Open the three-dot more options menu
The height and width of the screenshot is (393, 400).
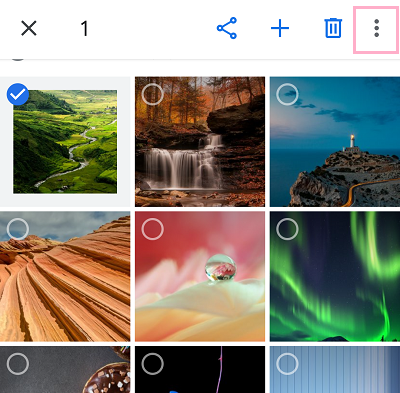pyautogui.click(x=376, y=28)
